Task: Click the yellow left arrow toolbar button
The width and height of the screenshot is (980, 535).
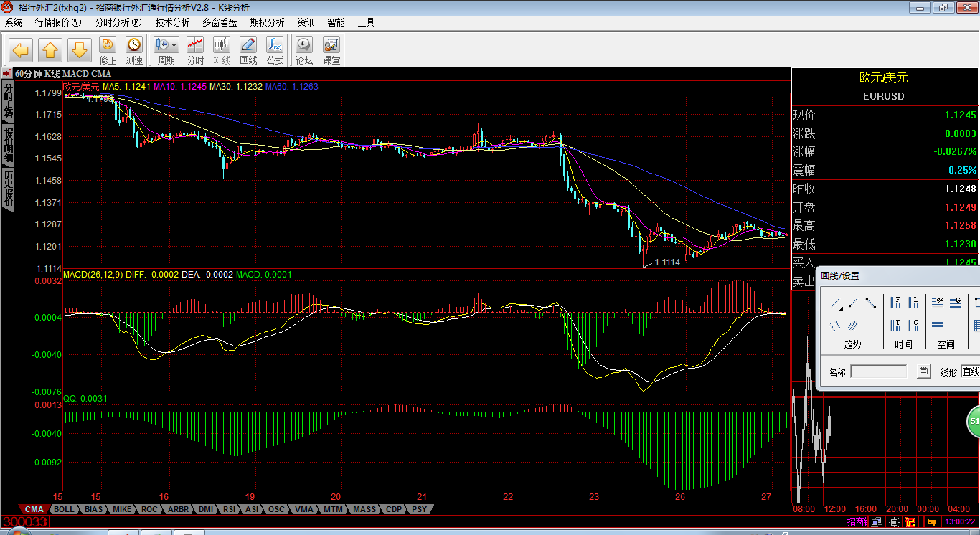Action: click(x=21, y=50)
